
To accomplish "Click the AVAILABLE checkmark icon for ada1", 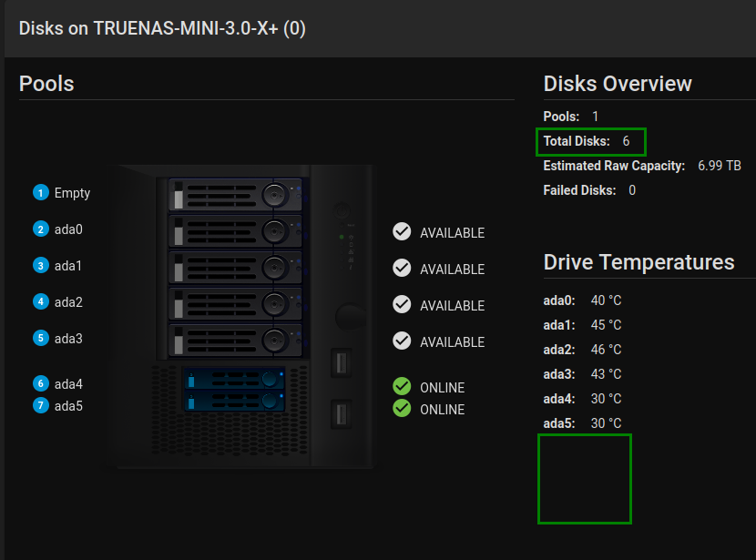I will [x=402, y=268].
